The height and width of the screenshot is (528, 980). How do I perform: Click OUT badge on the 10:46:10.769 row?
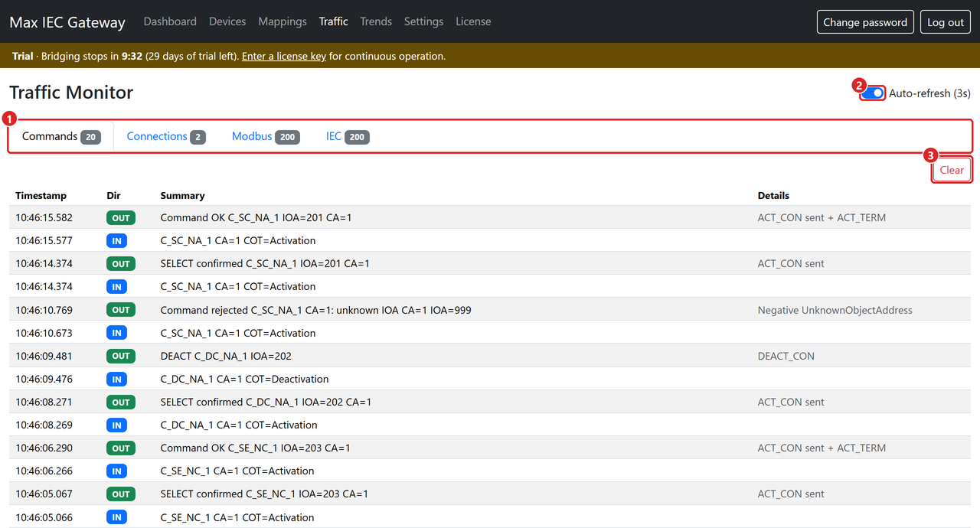point(121,310)
